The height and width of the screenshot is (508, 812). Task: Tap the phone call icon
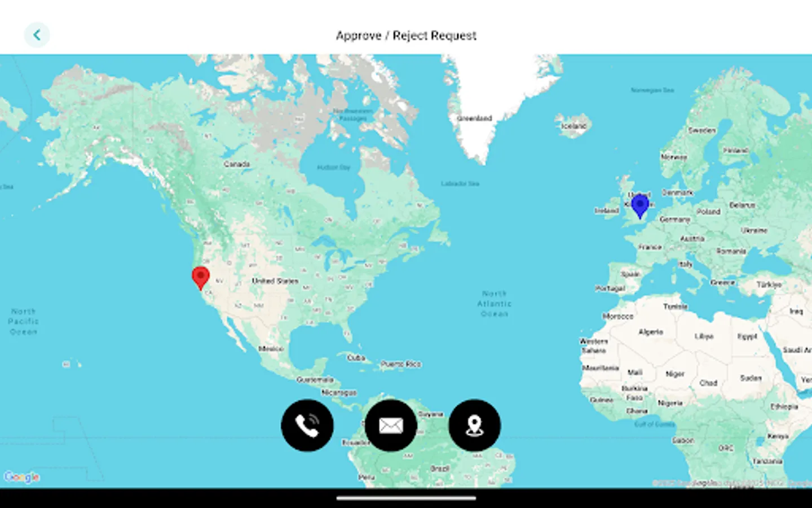coord(307,425)
